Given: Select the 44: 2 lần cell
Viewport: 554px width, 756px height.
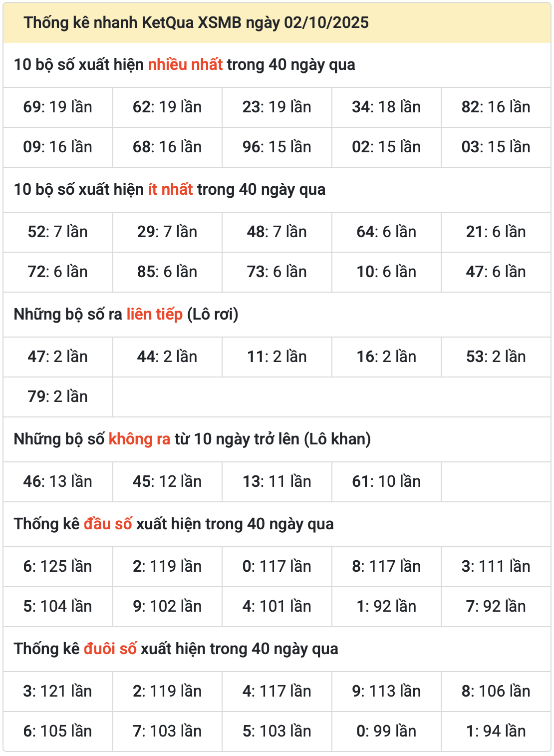Looking at the screenshot, I should pyautogui.click(x=167, y=357).
